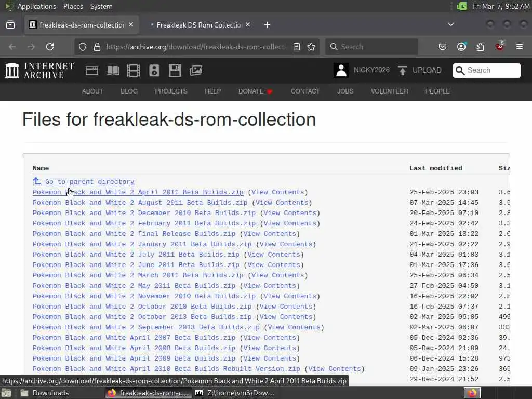This screenshot has height=399, width=532.
Task: Download Black and White 2 Final Release zip
Action: coord(134,234)
